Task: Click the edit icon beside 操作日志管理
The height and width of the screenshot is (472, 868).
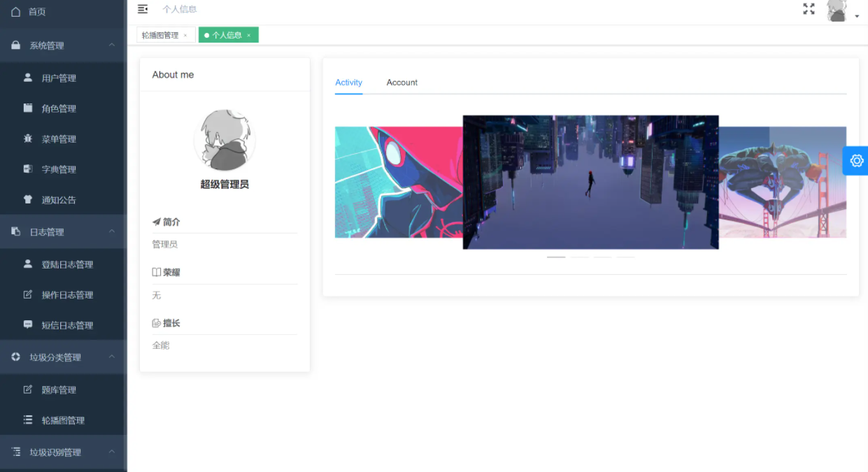Action: click(x=28, y=294)
